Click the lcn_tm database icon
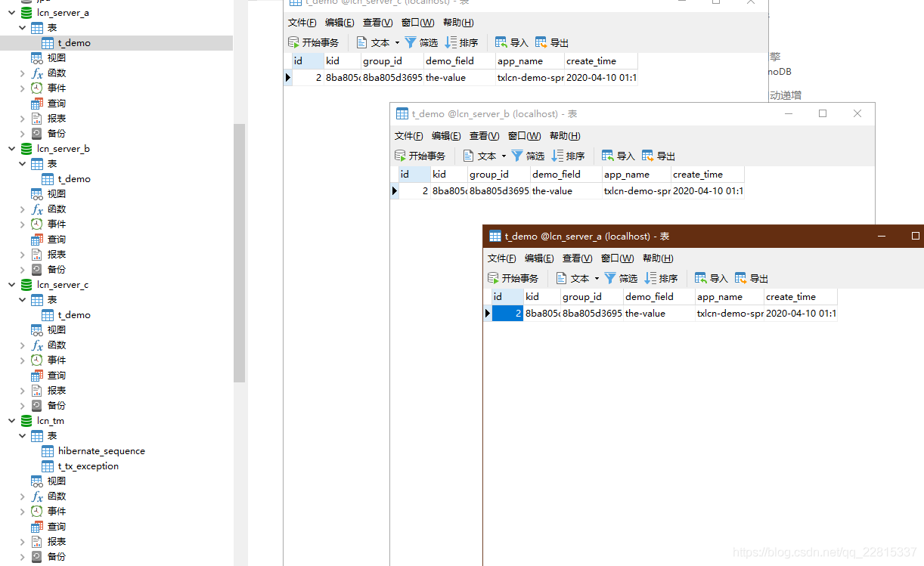Image resolution: width=924 pixels, height=566 pixels. pyautogui.click(x=26, y=421)
